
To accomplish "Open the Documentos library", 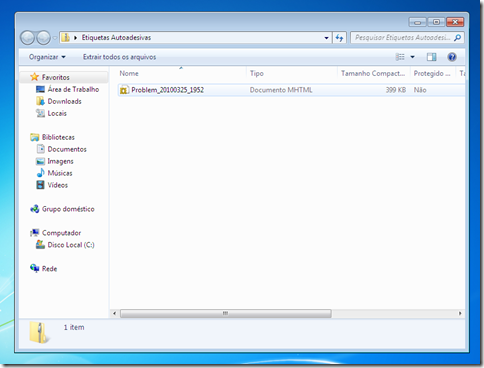I will (67, 149).
